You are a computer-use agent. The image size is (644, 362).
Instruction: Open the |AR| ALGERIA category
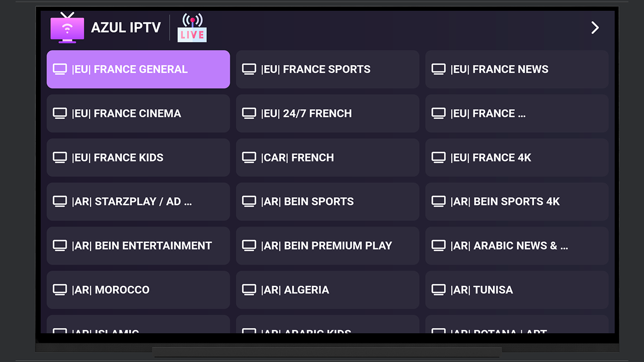click(327, 290)
